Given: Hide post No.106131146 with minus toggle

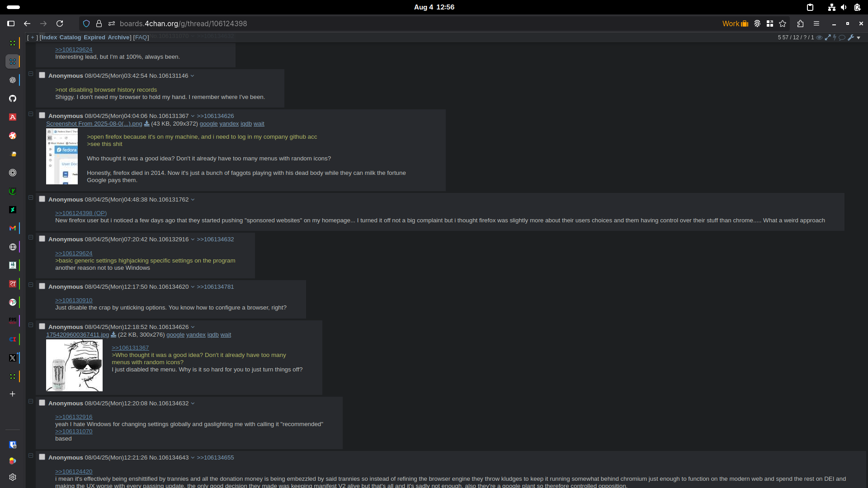Looking at the screenshot, I should [x=31, y=74].
